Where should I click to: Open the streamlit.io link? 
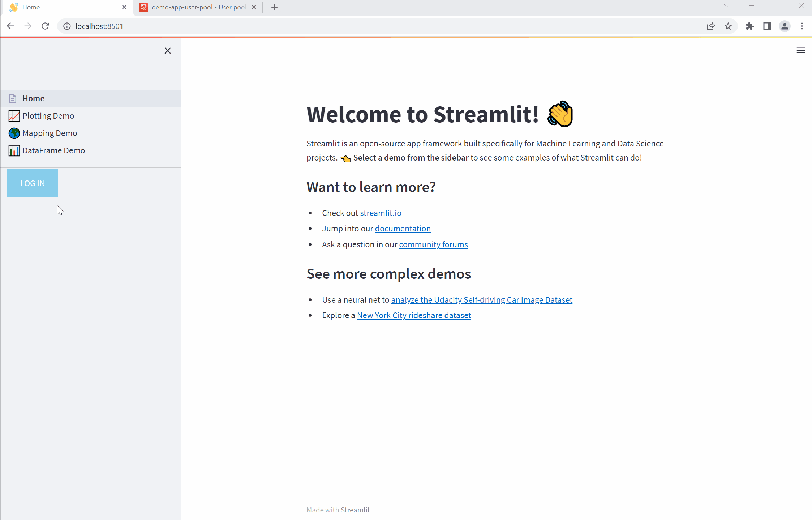[x=381, y=213]
